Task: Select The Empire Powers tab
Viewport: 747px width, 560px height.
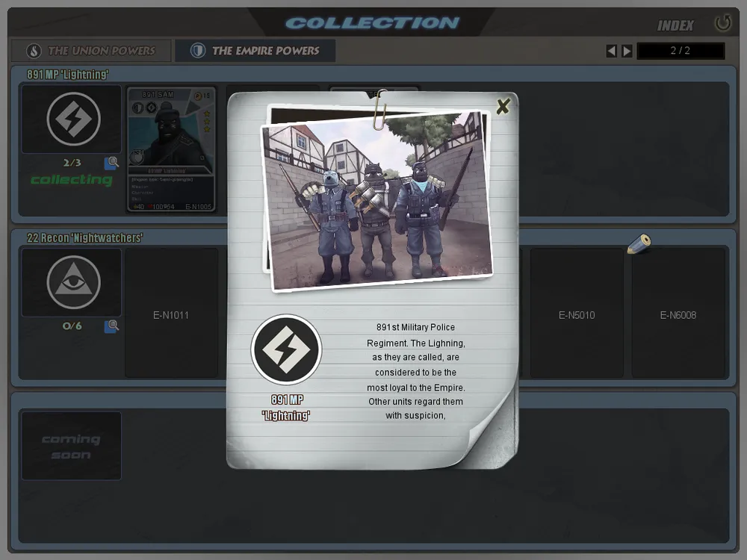Action: (255, 51)
